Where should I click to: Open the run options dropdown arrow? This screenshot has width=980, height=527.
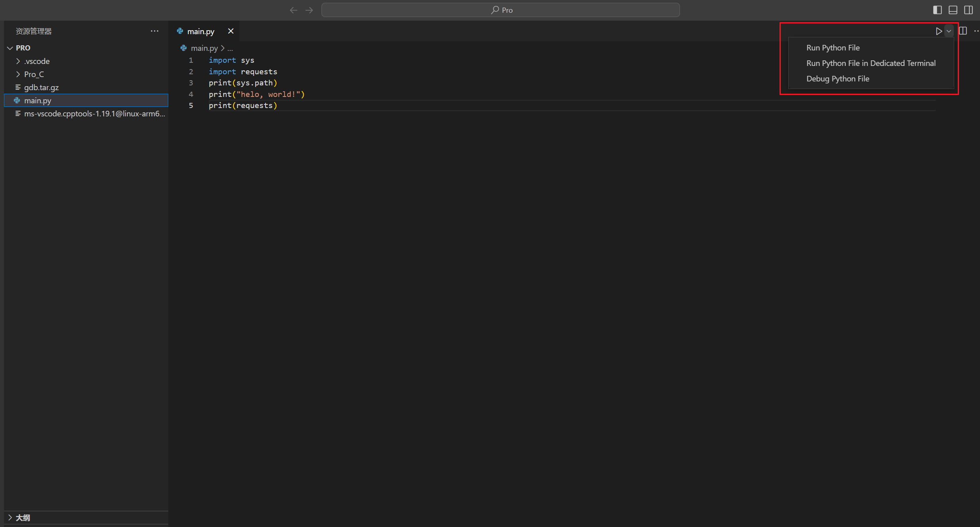point(949,31)
